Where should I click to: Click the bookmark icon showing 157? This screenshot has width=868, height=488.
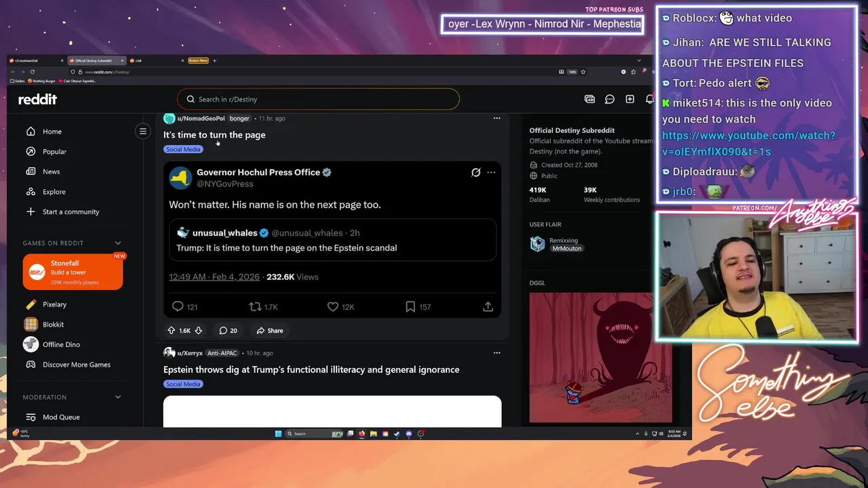coord(410,306)
